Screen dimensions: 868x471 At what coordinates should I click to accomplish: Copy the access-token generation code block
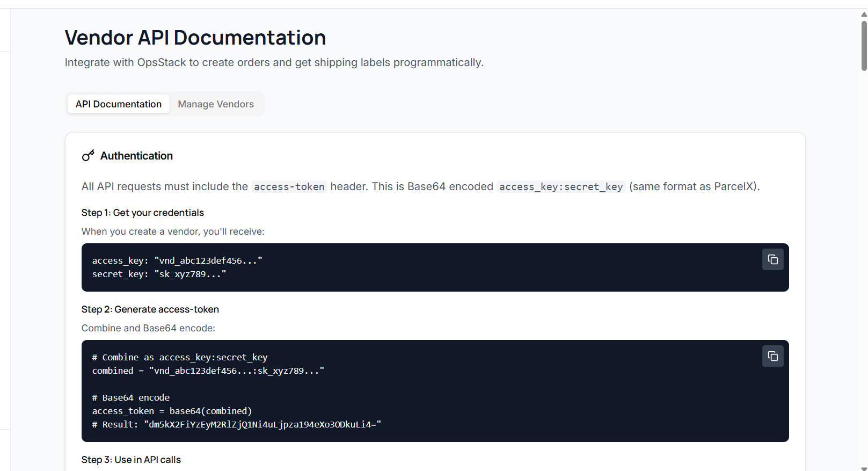772,356
